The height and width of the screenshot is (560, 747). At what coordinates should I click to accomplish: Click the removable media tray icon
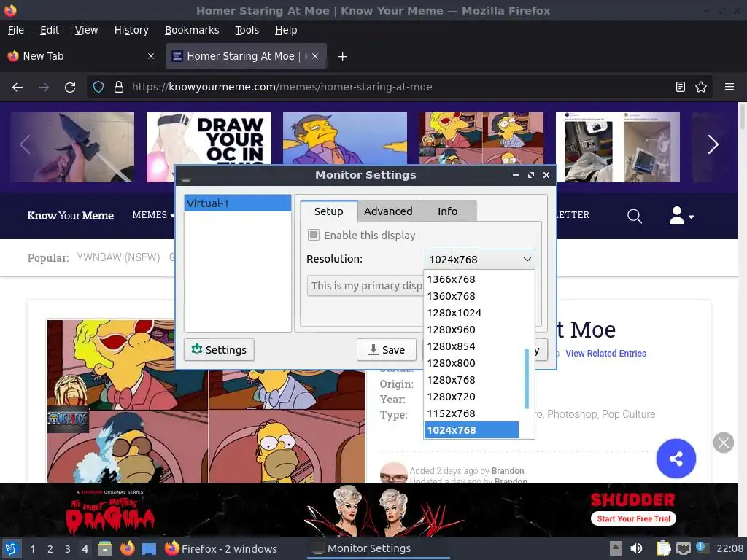coord(616,548)
